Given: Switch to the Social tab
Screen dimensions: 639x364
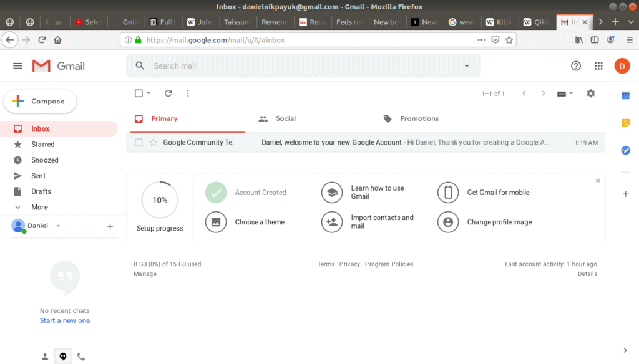Looking at the screenshot, I should [285, 118].
